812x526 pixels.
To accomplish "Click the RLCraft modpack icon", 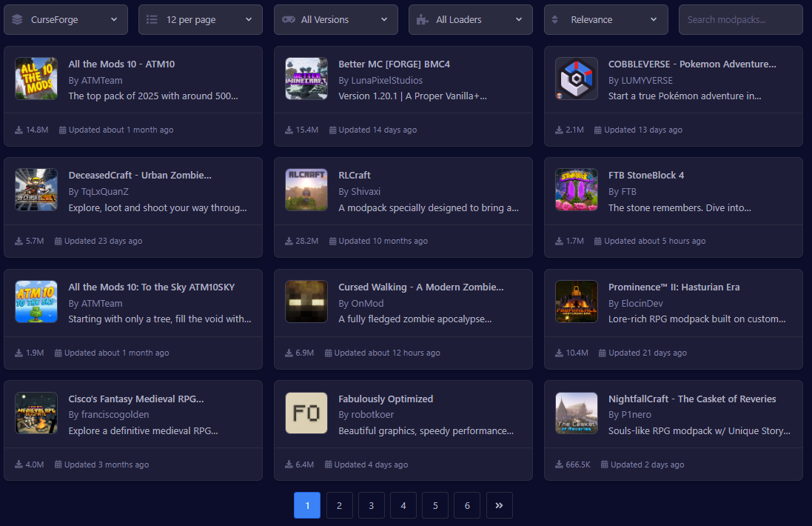I will click(x=306, y=190).
